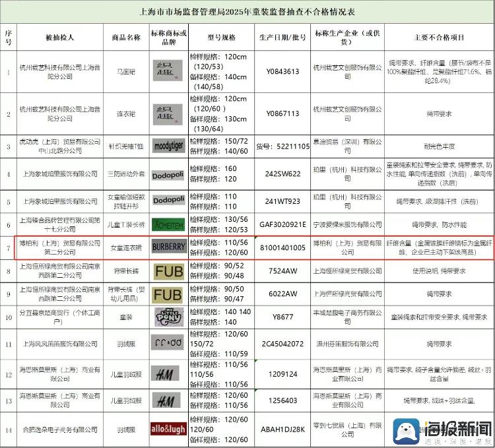Select batch number 242SW622
Screen dimensions: 495x448
pyautogui.click(x=282, y=174)
